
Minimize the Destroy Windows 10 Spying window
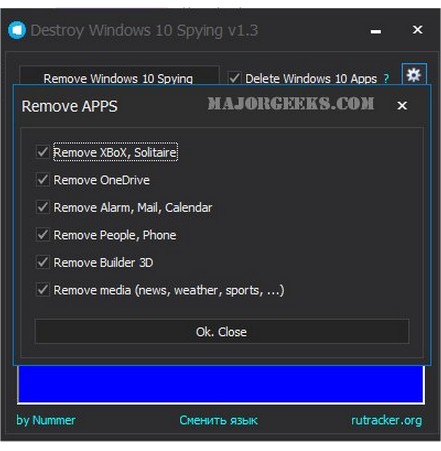(376, 32)
